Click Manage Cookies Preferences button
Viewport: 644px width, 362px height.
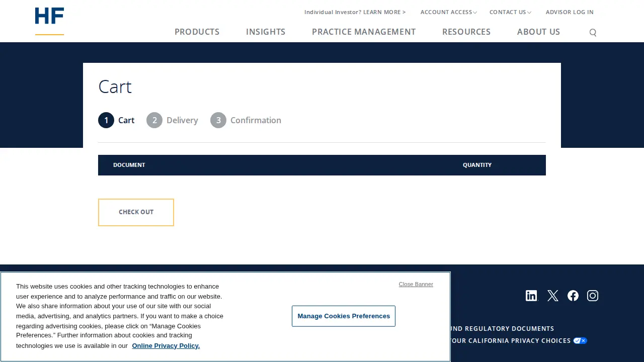[344, 316]
